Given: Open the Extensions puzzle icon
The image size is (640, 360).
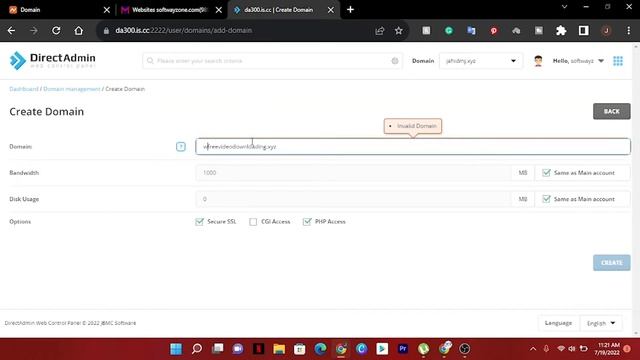Looking at the screenshot, I should tap(561, 31).
